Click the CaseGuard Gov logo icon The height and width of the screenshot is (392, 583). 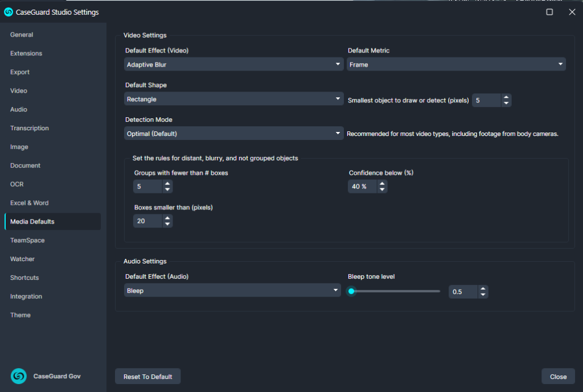coord(19,376)
